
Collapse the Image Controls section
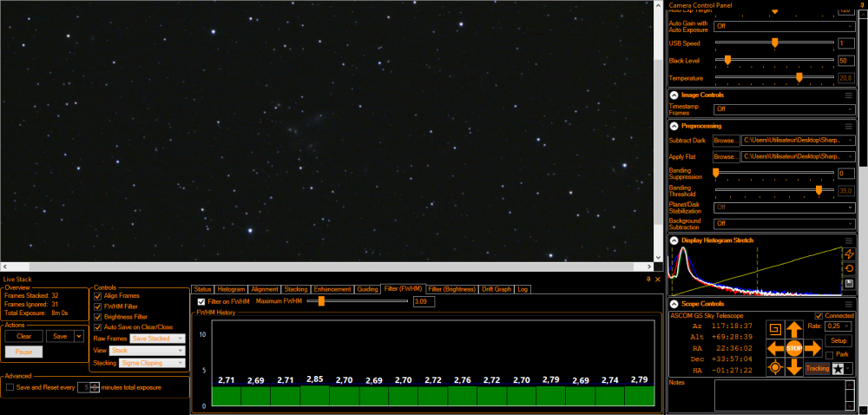(x=674, y=96)
